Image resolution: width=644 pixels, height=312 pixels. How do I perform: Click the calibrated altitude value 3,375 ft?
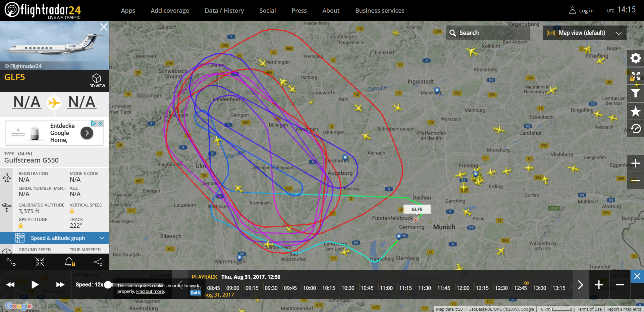29,211
